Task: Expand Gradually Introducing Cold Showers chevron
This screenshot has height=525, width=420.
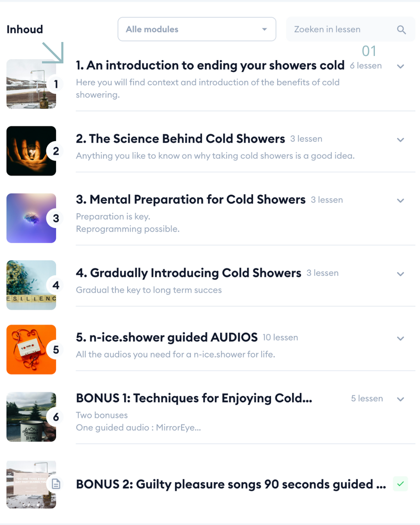Action: [x=401, y=274]
